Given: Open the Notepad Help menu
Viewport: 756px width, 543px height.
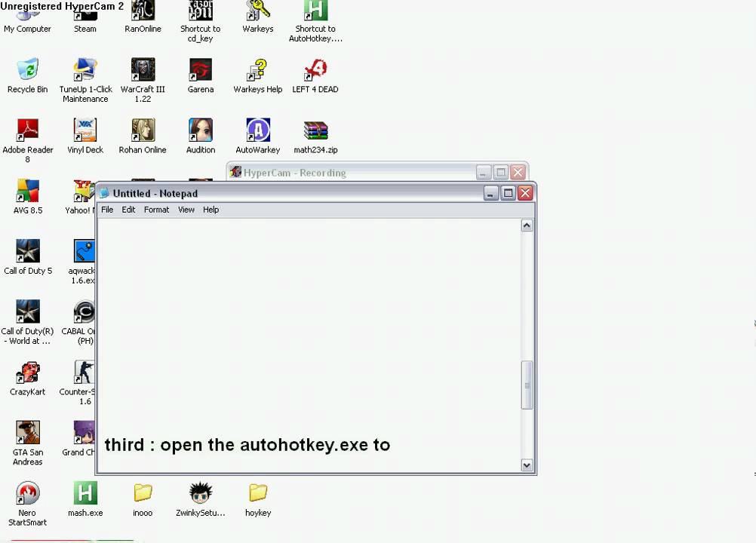Looking at the screenshot, I should click(211, 210).
